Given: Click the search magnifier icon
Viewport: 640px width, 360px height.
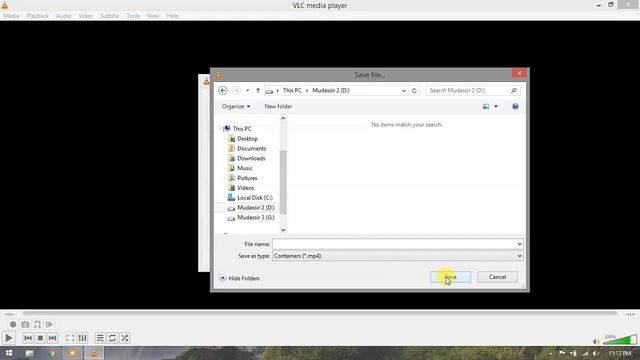Looking at the screenshot, I should (x=513, y=91).
